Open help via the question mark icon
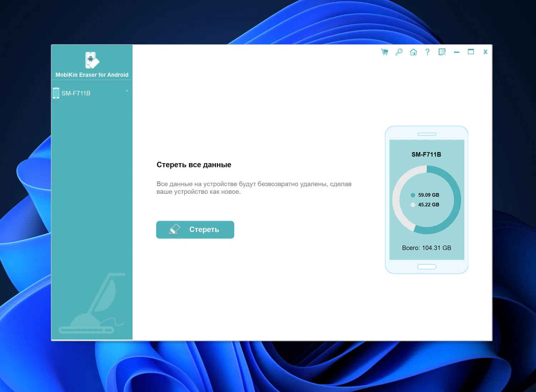 click(x=427, y=52)
